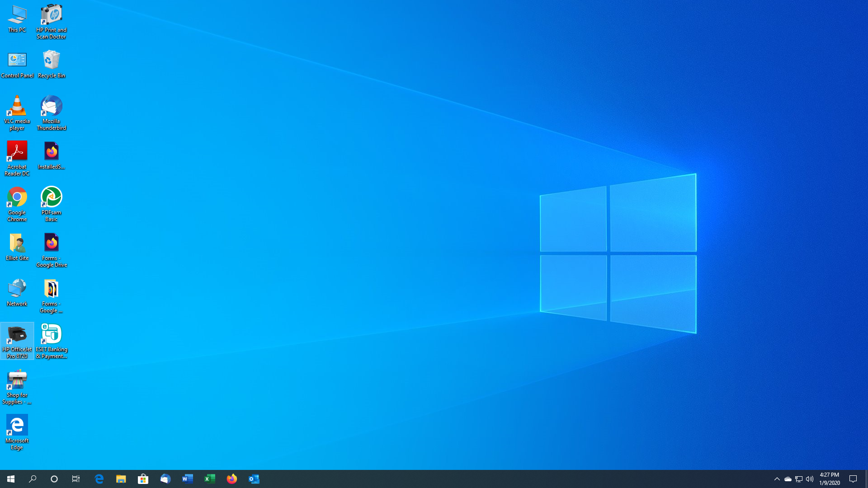
Task: Launch Excel from the taskbar
Action: coord(210,479)
